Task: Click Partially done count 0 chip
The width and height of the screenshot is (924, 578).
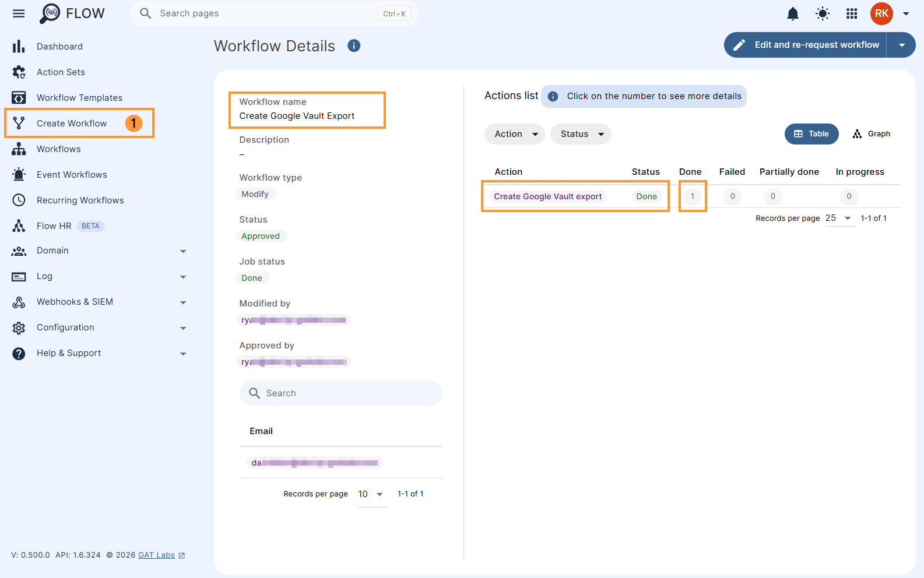Action: click(773, 196)
